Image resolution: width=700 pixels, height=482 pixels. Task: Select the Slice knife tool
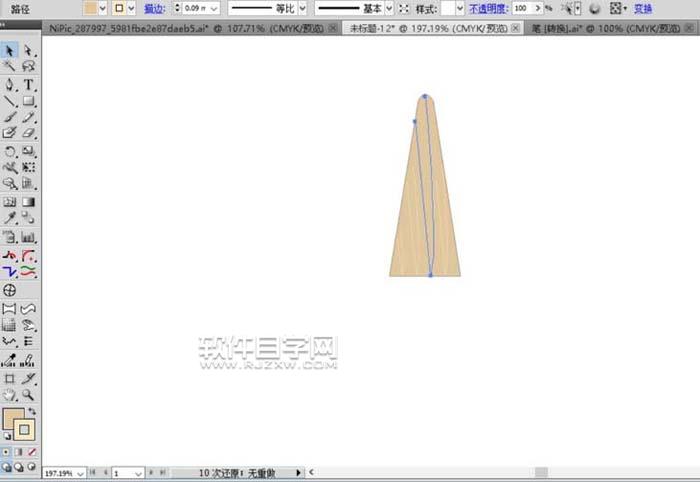point(29,379)
